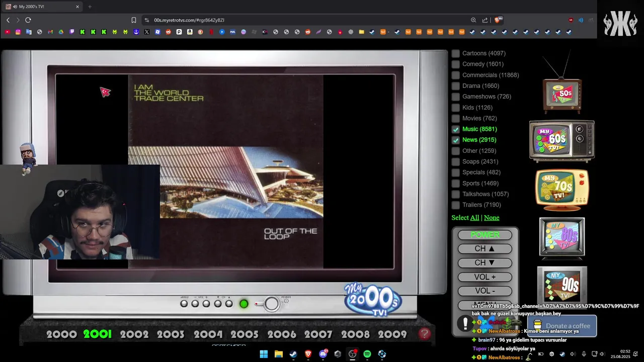Open the My 80s TV thumbnail
The height and width of the screenshot is (362, 644).
click(562, 238)
